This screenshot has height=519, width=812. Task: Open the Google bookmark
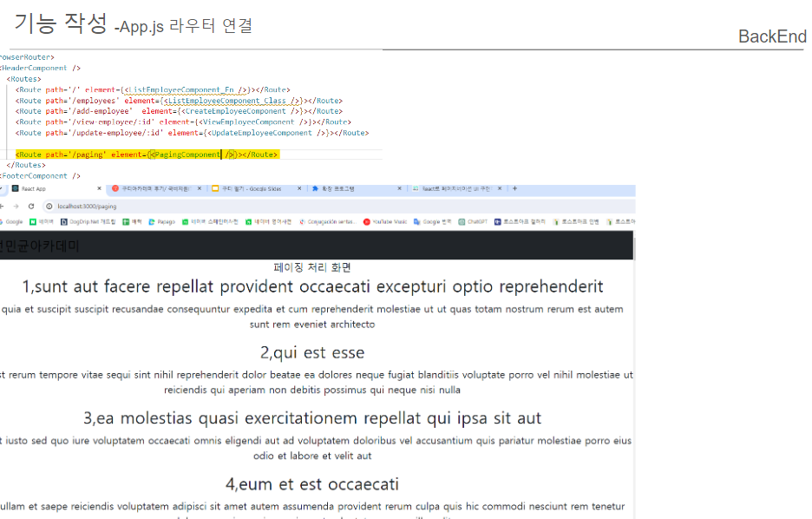pyautogui.click(x=11, y=221)
